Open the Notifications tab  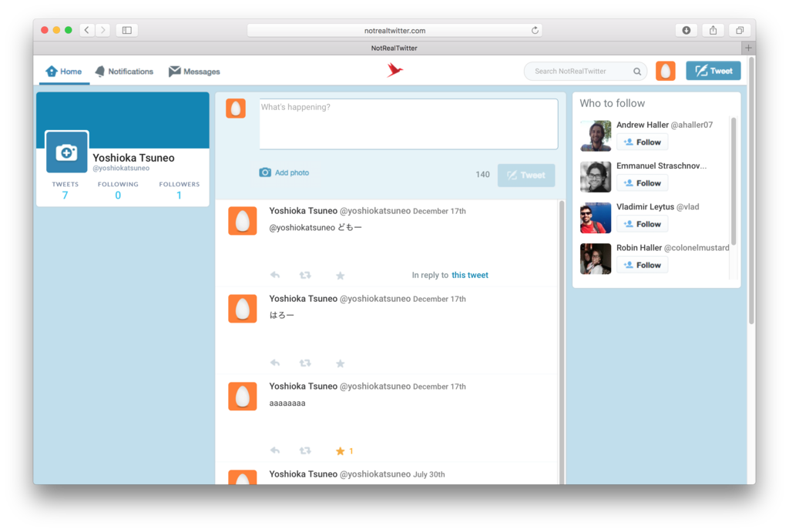tap(124, 72)
